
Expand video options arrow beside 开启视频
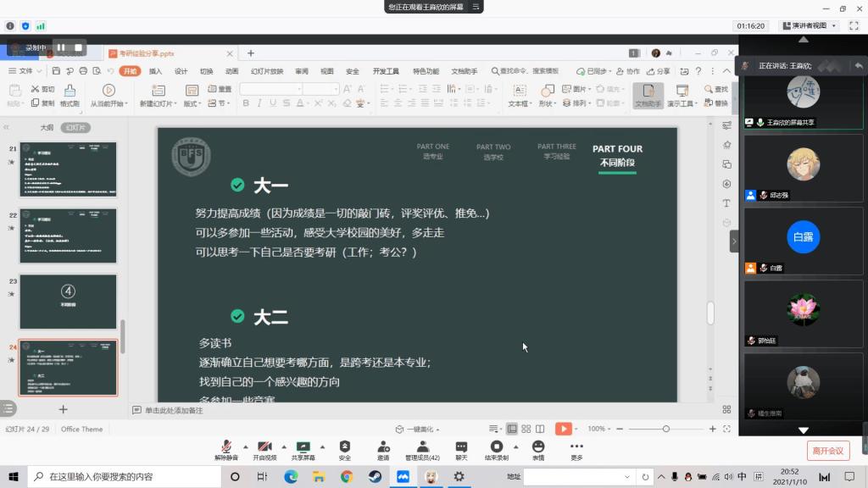pos(284,446)
